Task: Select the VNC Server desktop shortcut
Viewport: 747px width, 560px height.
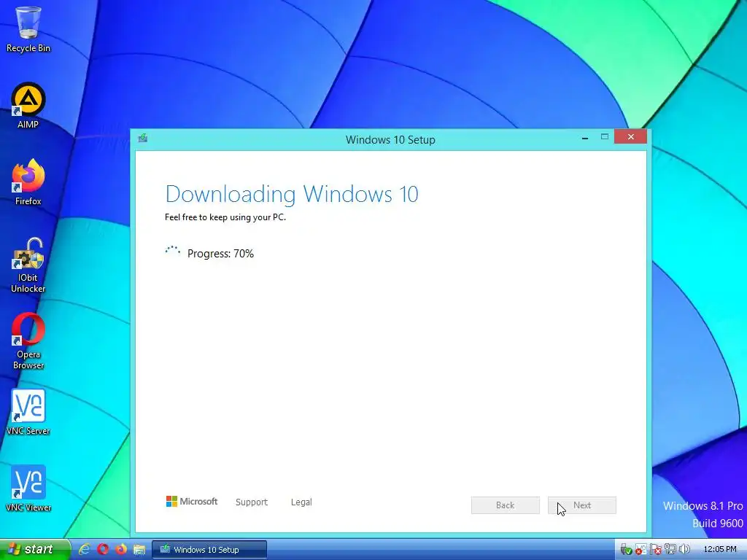Action: pos(28,412)
